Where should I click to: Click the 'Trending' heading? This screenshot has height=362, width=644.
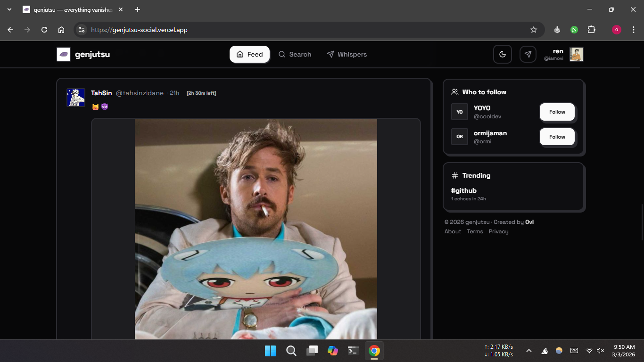[476, 175]
